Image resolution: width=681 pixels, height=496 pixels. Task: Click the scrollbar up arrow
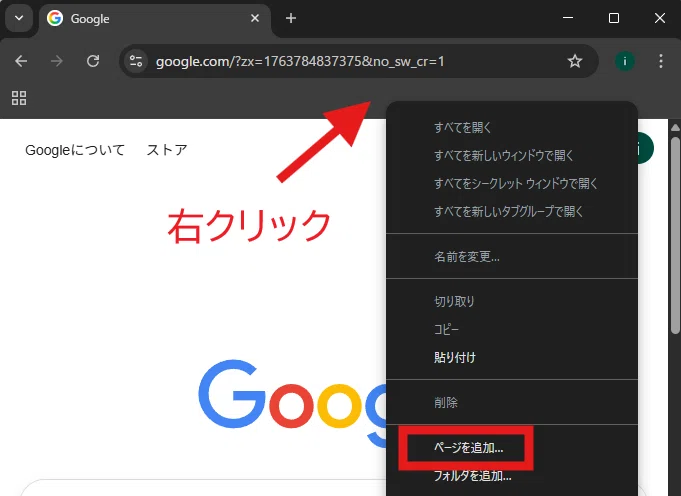click(675, 127)
